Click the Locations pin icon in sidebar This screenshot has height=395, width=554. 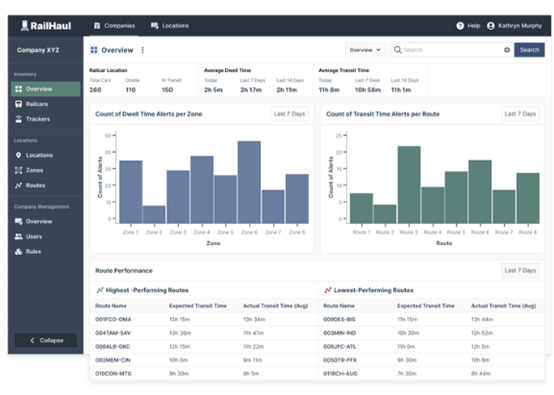(x=18, y=155)
